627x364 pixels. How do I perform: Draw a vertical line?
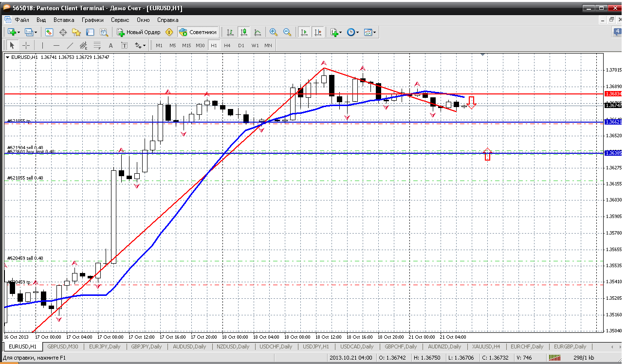[43, 45]
